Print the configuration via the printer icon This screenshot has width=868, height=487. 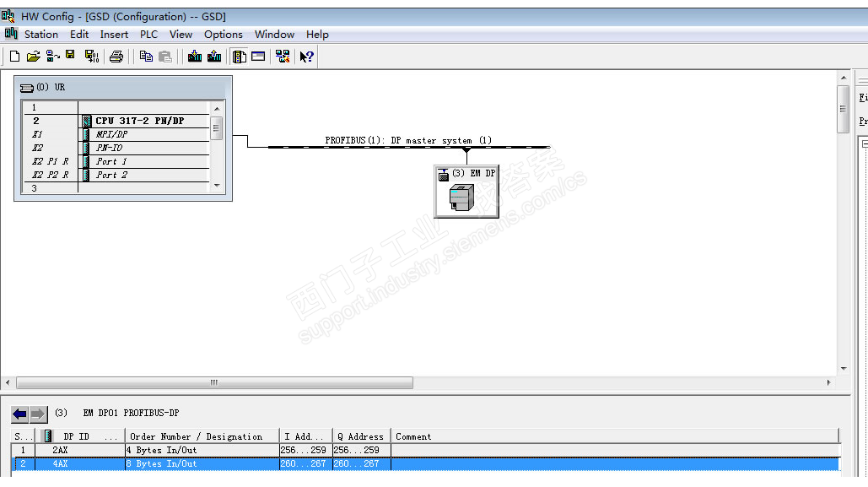point(116,56)
